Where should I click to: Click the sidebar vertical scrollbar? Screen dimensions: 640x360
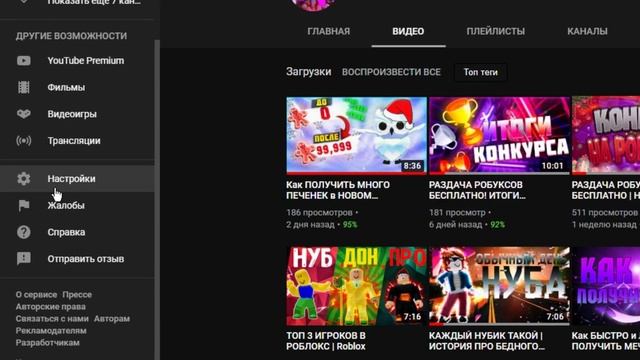pos(157,200)
